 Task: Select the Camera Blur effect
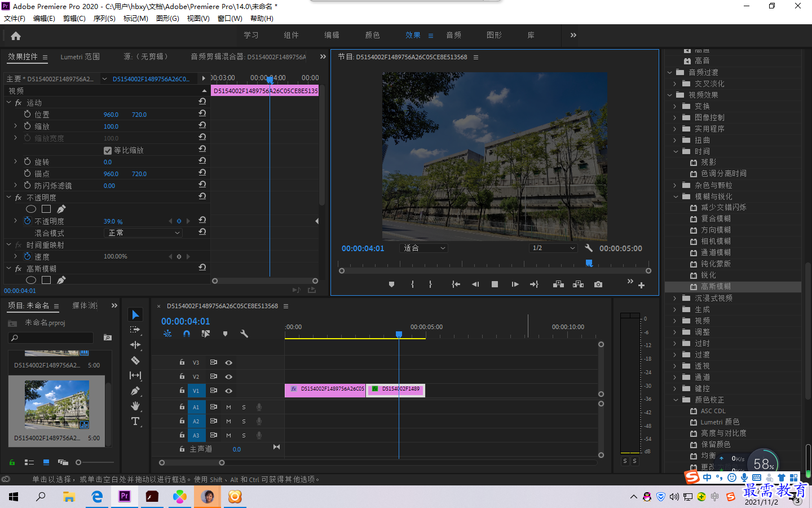(716, 242)
